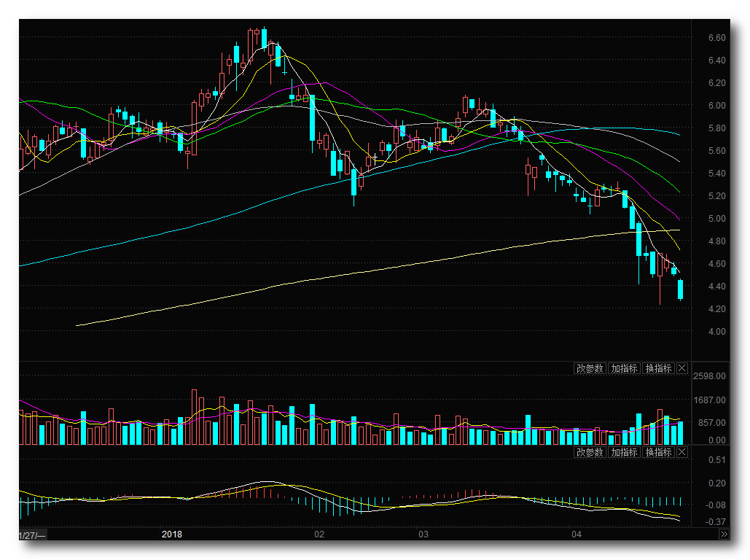Click the 6.60 price axis label
The height and width of the screenshot is (560, 750).
[716, 37]
